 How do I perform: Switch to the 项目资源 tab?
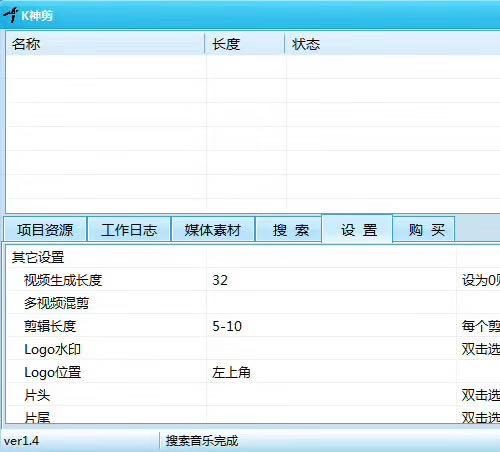coord(45,230)
